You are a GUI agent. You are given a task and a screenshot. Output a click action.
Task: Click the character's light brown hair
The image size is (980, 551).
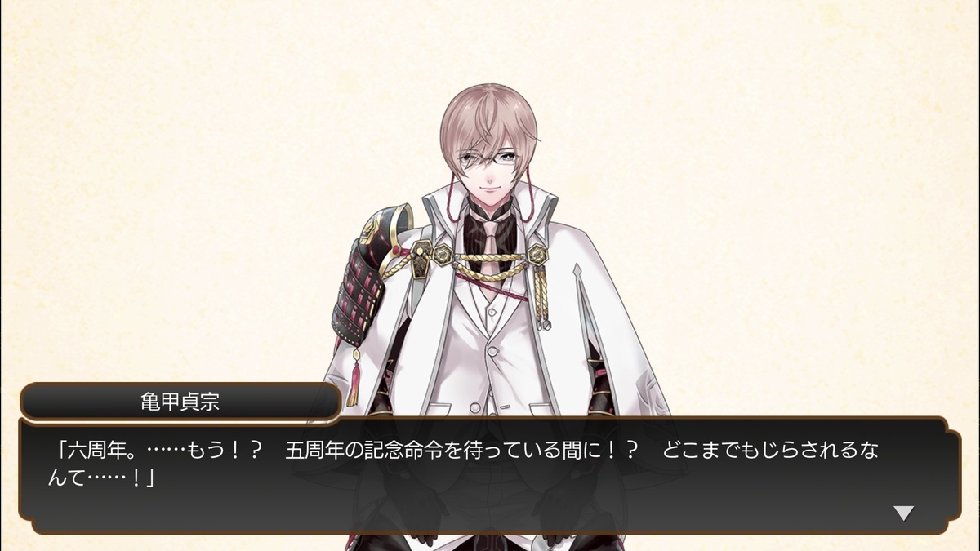(x=488, y=113)
